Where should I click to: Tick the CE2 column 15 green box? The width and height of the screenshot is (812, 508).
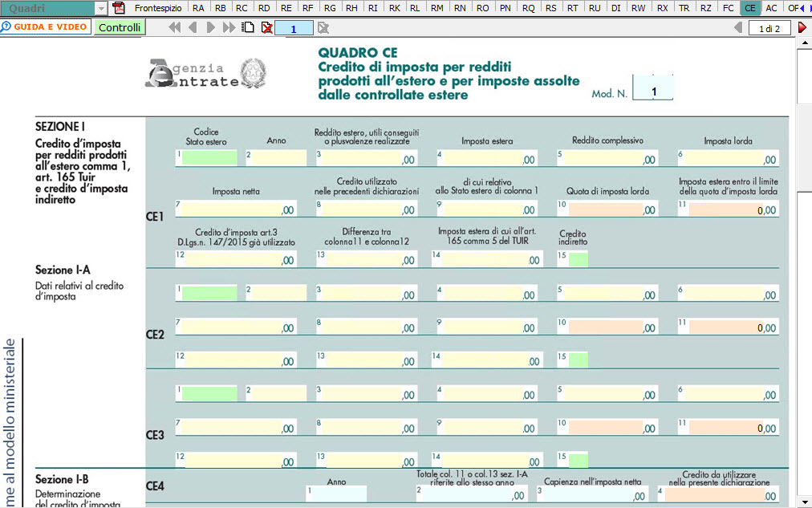[579, 360]
